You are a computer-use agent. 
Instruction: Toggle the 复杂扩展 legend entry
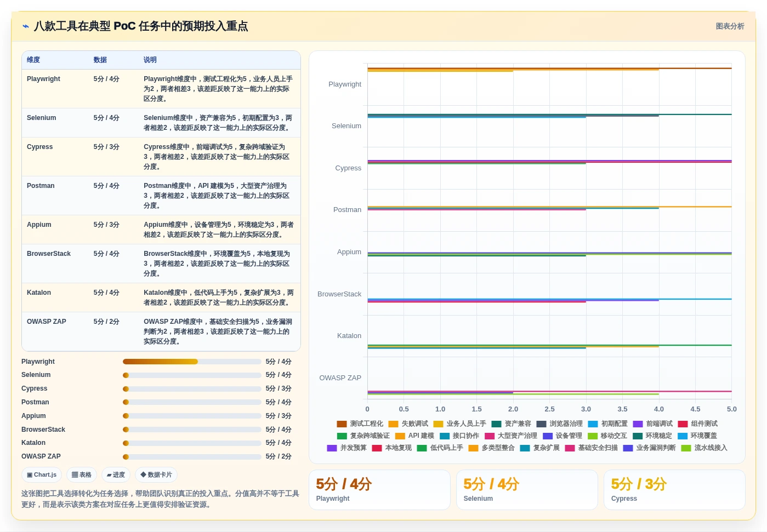coord(539,448)
